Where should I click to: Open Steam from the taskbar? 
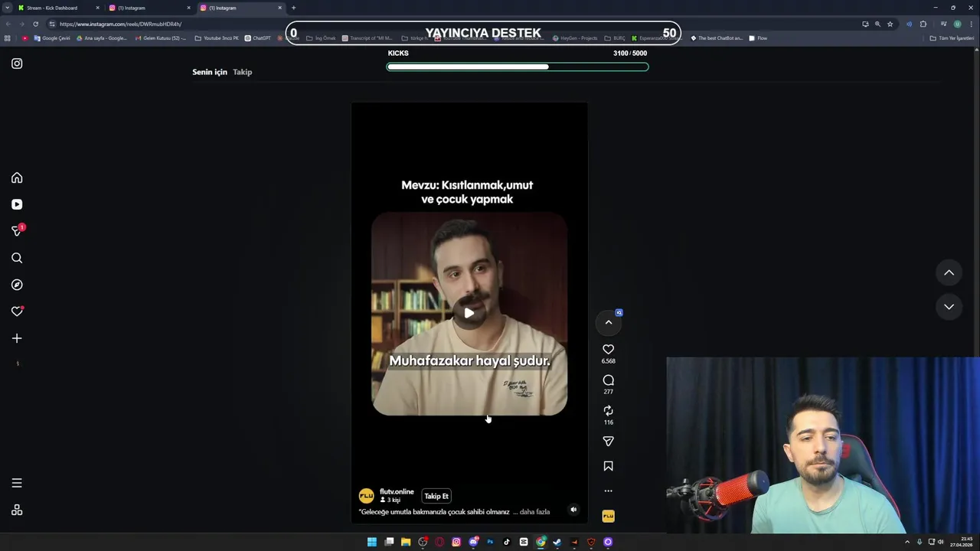point(557,542)
